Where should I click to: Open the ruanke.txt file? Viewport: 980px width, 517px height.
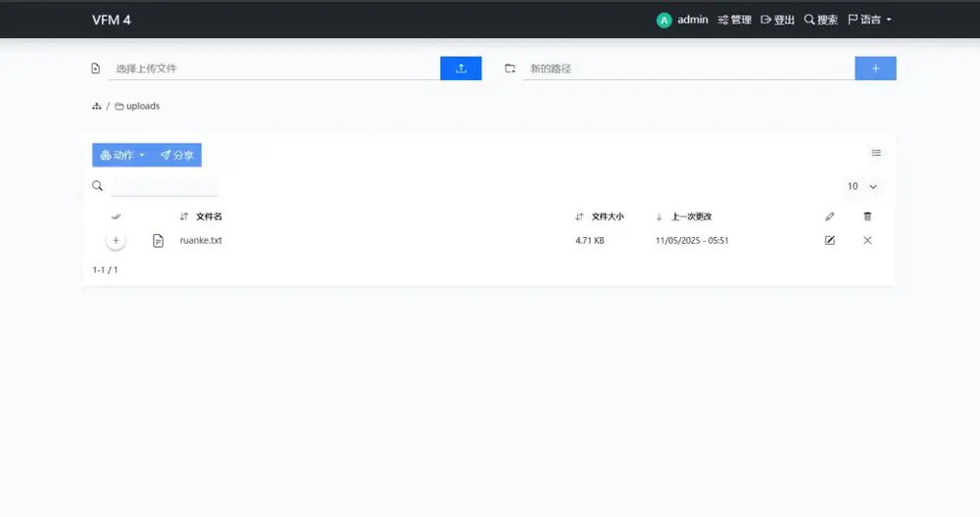point(201,241)
